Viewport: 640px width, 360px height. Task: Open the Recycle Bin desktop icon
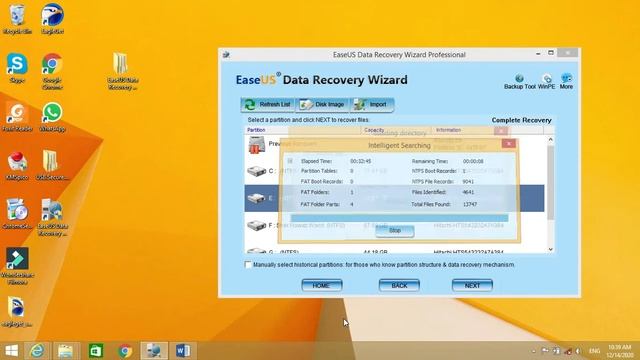17,19
